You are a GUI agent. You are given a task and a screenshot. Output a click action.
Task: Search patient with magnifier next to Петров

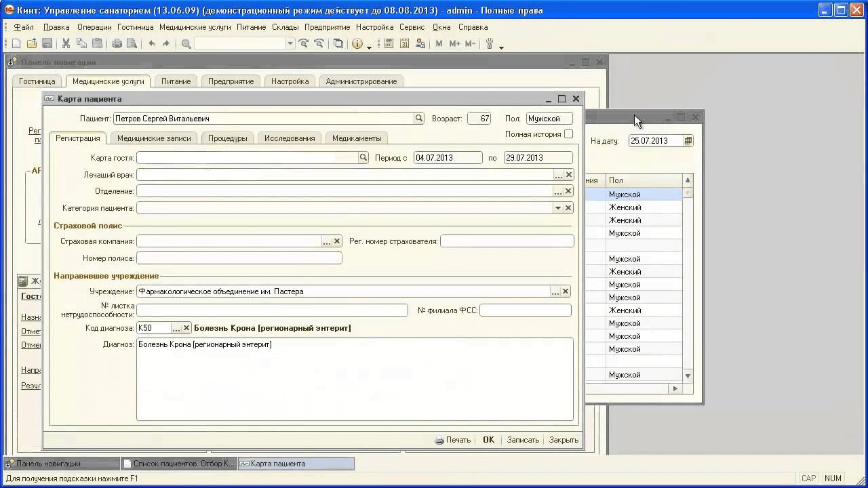click(x=419, y=119)
